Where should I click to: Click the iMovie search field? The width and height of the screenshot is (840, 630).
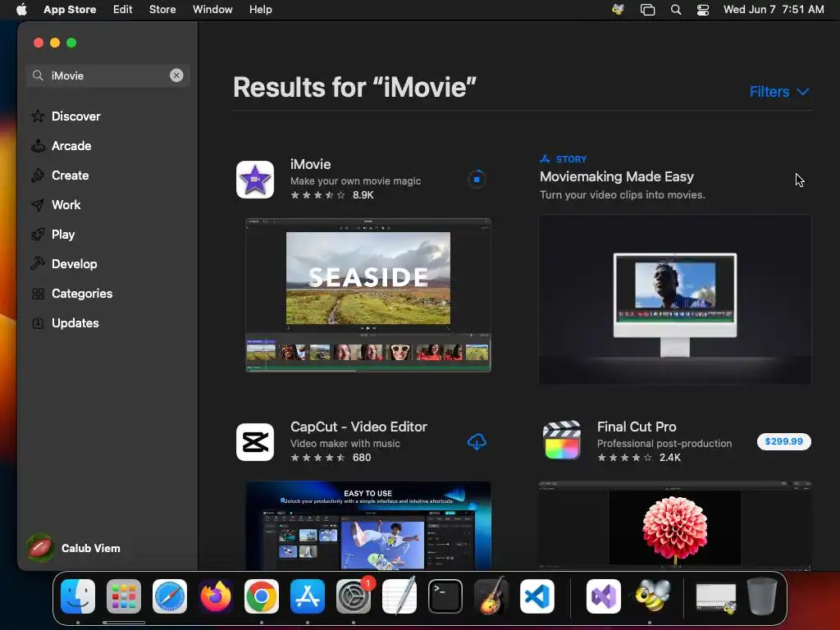(x=107, y=75)
